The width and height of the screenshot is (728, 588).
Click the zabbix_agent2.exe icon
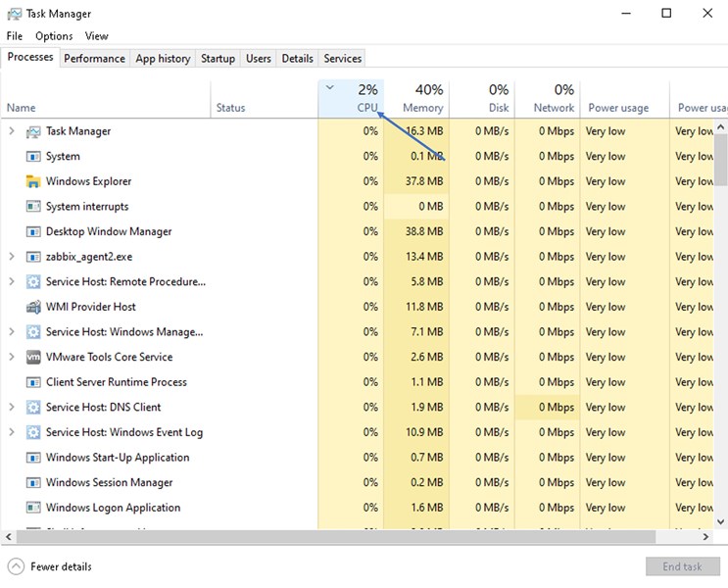[33, 257]
